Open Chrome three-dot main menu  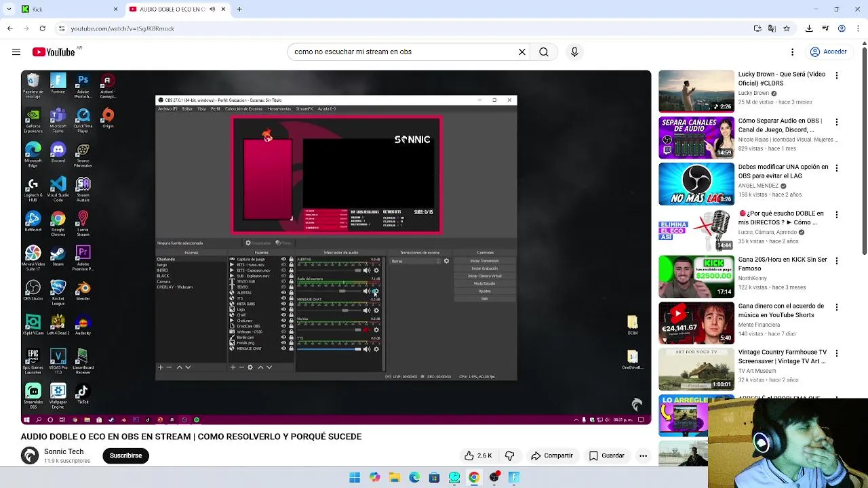coord(858,28)
